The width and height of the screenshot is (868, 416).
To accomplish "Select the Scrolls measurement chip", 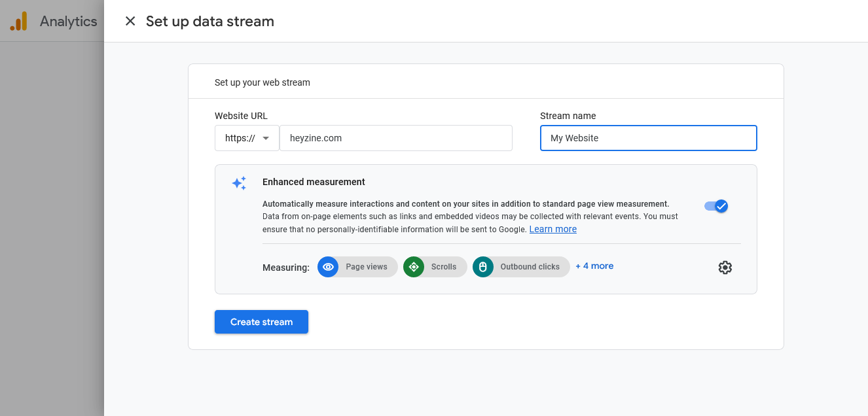I will pyautogui.click(x=435, y=266).
